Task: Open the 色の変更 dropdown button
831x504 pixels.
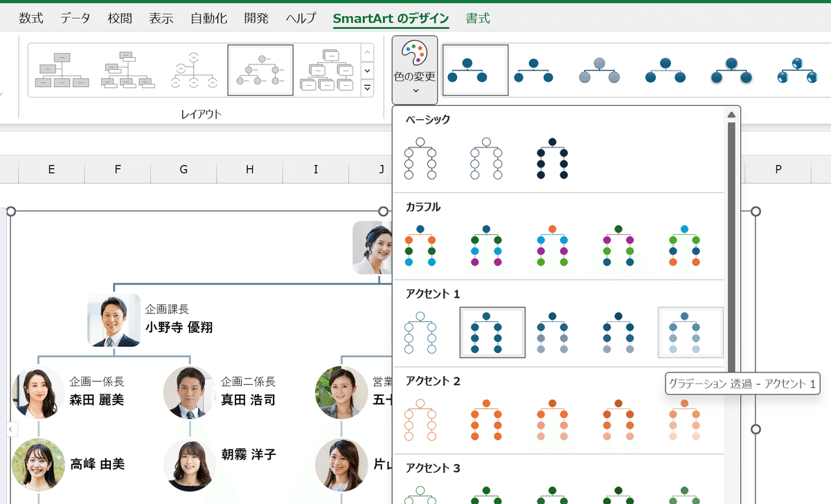Action: [415, 70]
